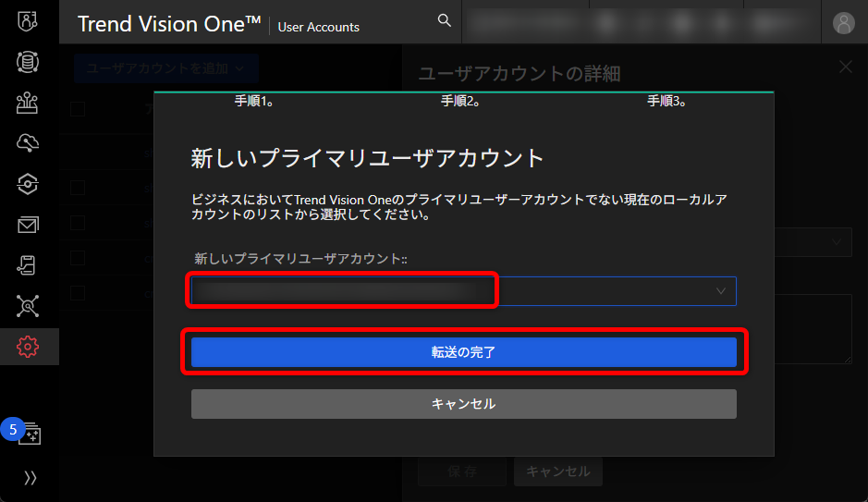Screen dimensions: 868x502
Task: Close the user account details panel
Action: pos(845,67)
